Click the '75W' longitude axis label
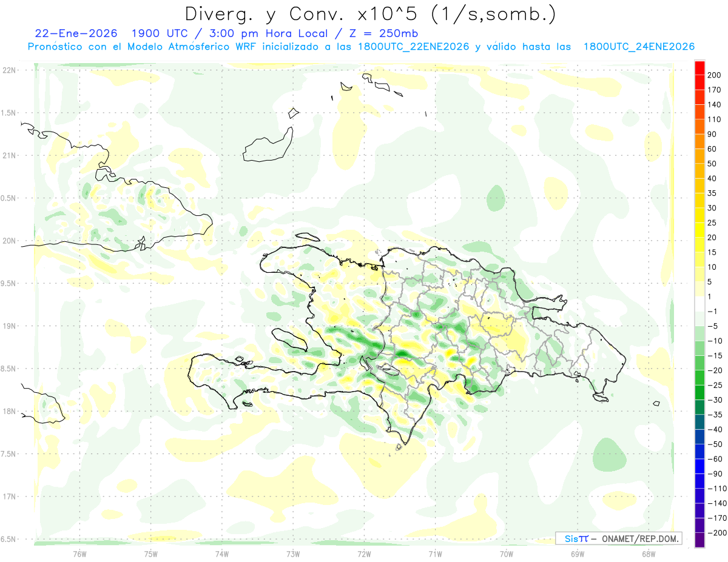Viewport: 728px width, 562px height. 150,554
